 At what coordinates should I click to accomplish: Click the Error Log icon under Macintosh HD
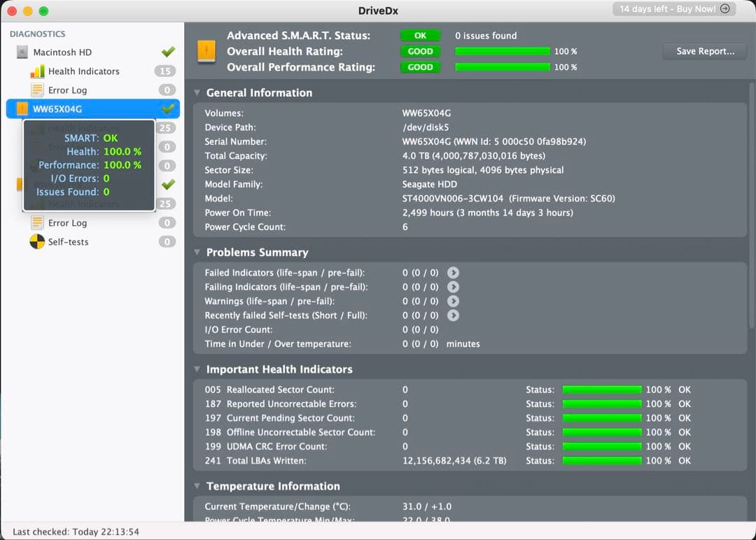click(x=37, y=90)
